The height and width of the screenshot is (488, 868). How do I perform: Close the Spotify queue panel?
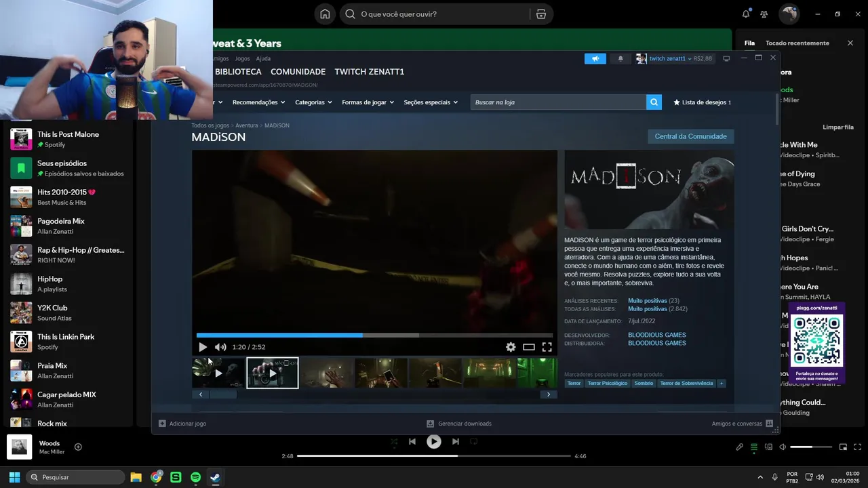(850, 43)
